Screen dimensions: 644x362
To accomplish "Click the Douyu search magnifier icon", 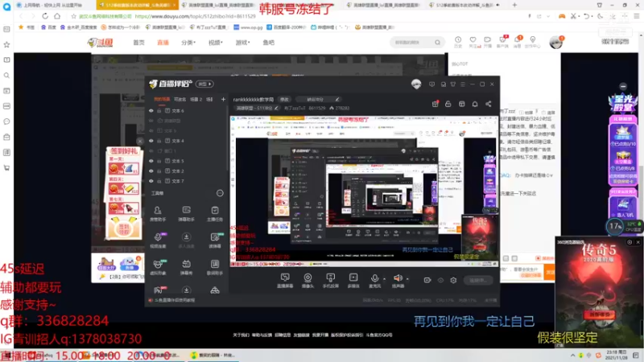I will pos(437,43).
